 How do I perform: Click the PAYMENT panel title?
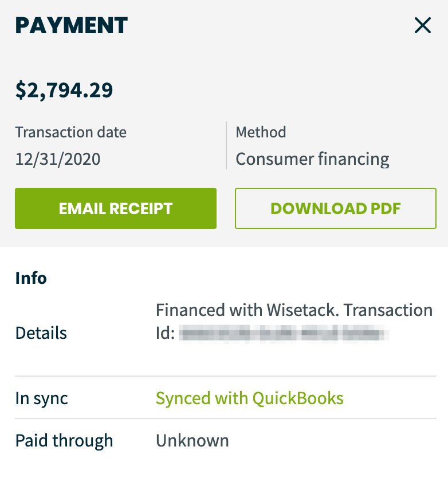click(72, 25)
